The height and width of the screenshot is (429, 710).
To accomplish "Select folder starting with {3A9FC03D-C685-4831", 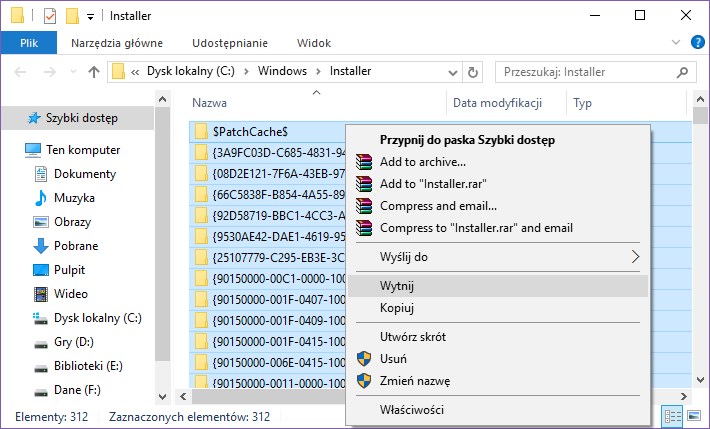I will pyautogui.click(x=279, y=153).
